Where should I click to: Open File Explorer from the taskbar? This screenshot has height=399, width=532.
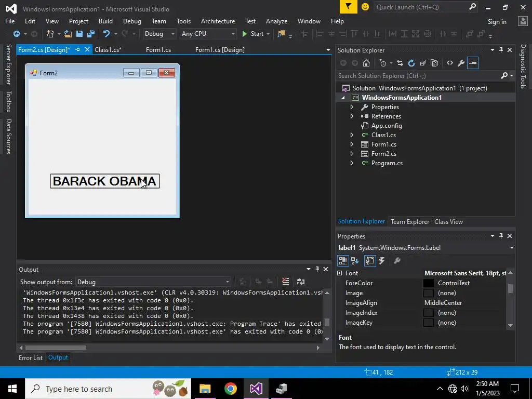click(205, 389)
